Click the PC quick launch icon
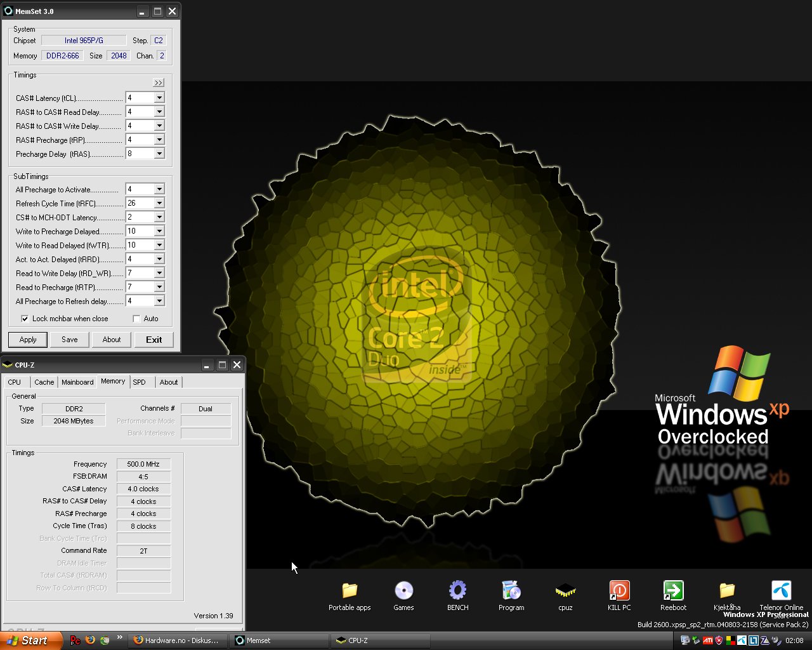Viewport: 812px width, 650px height. (75, 640)
